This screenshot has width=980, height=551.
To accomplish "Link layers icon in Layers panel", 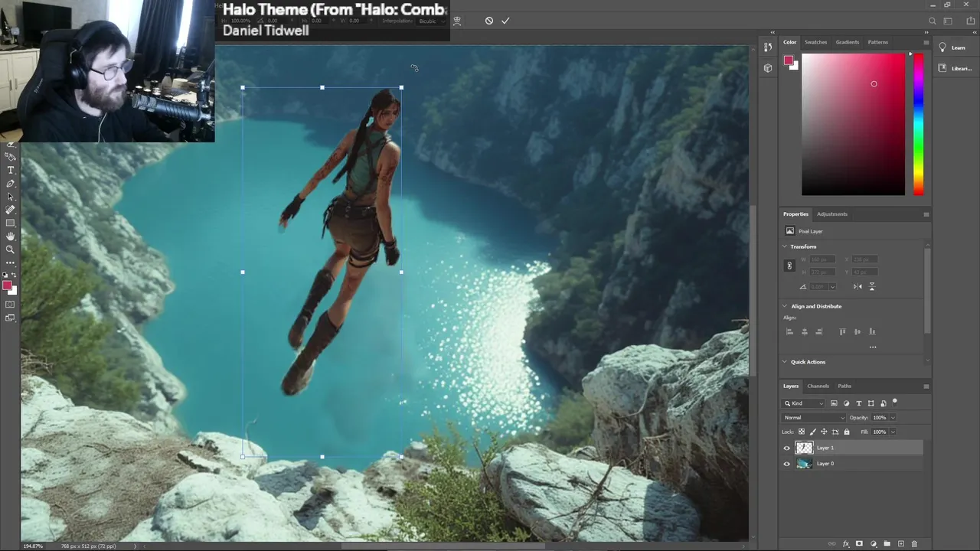I will 831,543.
